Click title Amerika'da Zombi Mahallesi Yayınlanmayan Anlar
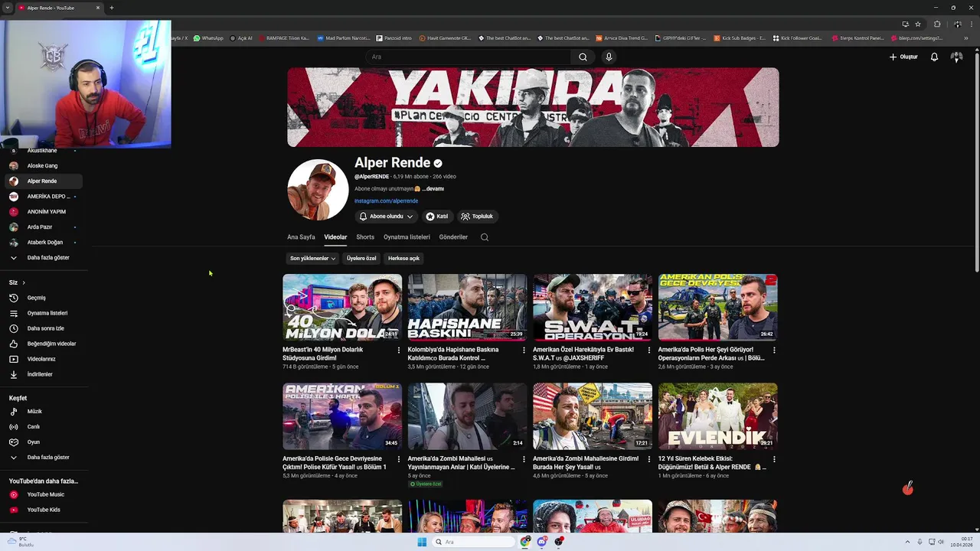 [462, 463]
